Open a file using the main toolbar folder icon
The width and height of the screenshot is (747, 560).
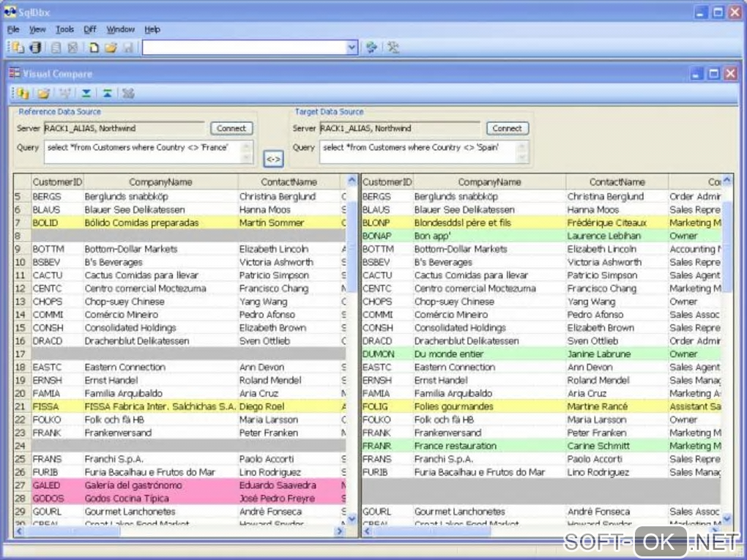(111, 47)
